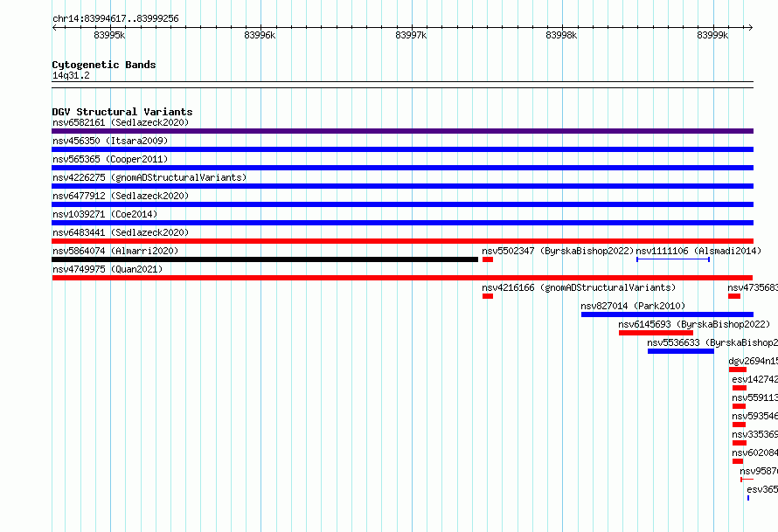Screen dimensions: 778x532
Task: Click the thin red nsv9587 bracket
Action: tap(747, 480)
